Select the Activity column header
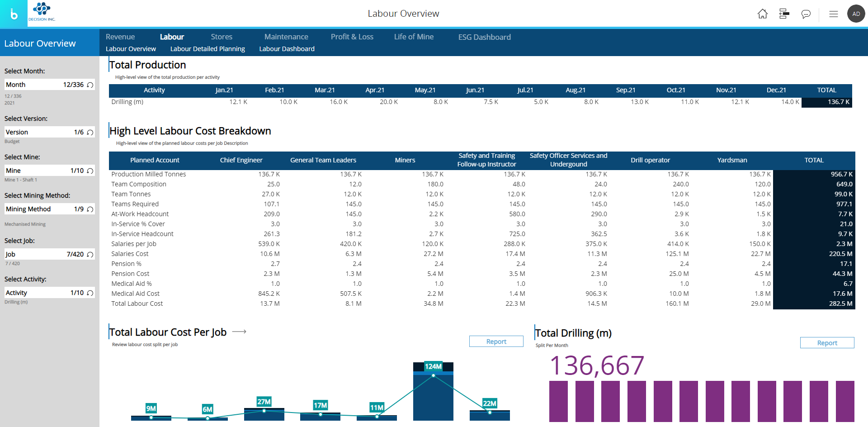868x427 pixels. pos(154,90)
